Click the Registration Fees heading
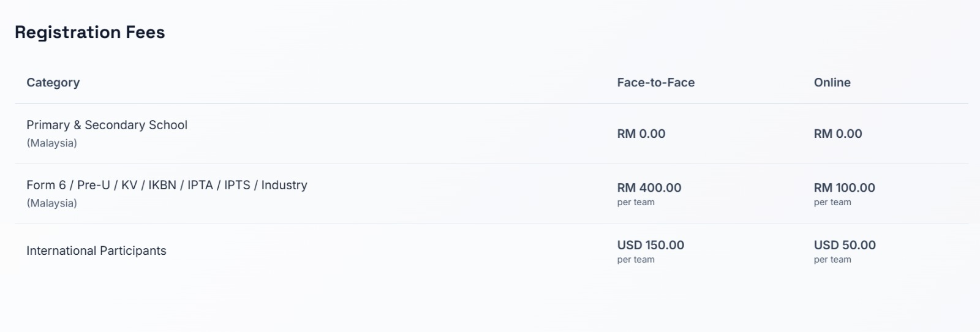980x332 pixels. click(89, 32)
